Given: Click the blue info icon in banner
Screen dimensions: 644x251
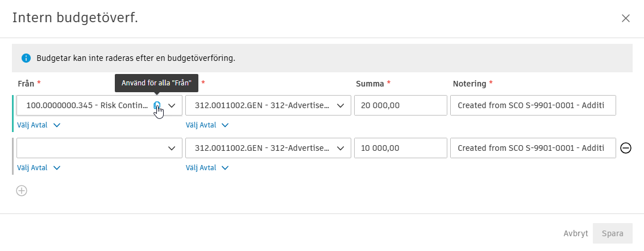Looking at the screenshot, I should [26, 58].
